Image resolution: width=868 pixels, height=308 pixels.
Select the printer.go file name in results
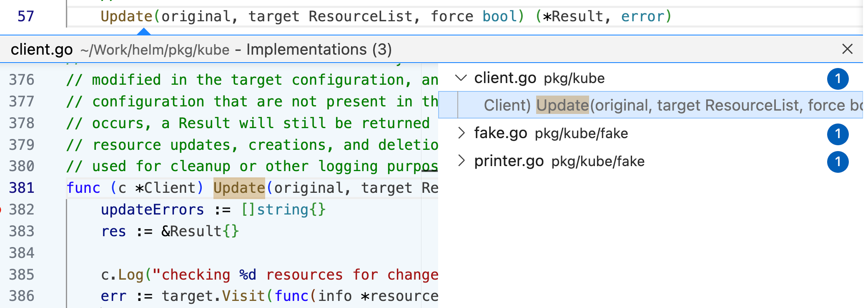coord(509,161)
